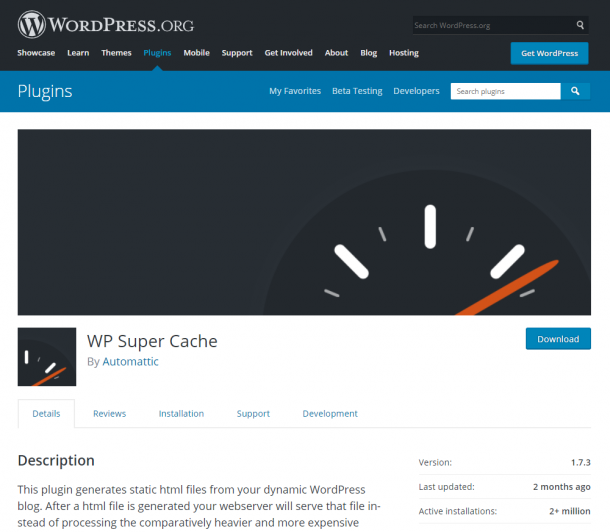Click the blue plugin search magnifier button
This screenshot has width=610, height=532.
(x=575, y=91)
